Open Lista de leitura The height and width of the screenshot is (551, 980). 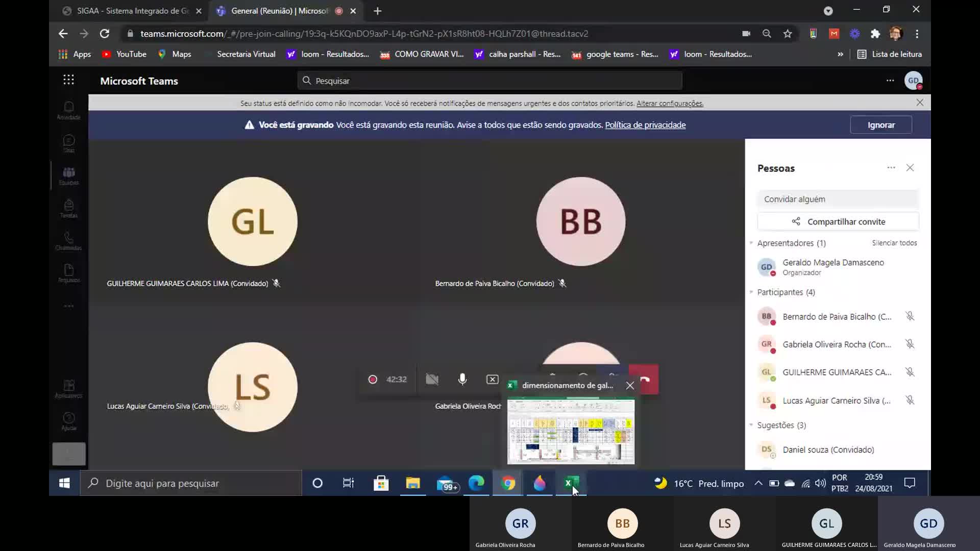889,54
